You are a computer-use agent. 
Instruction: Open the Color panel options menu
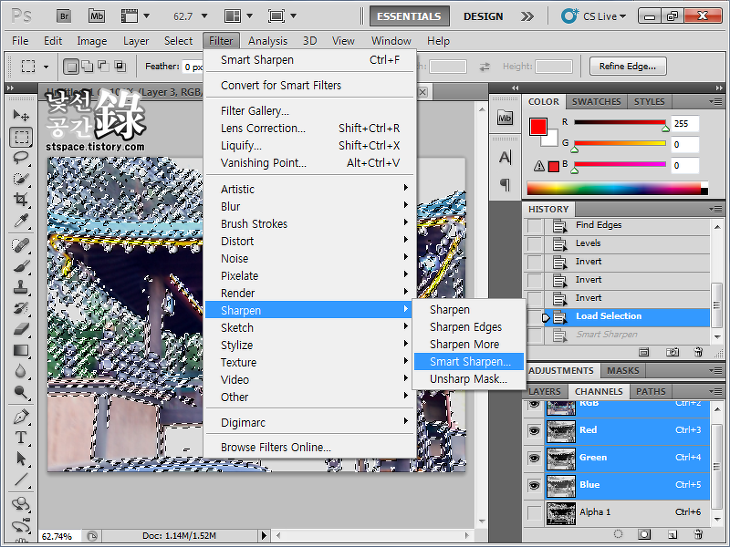715,101
